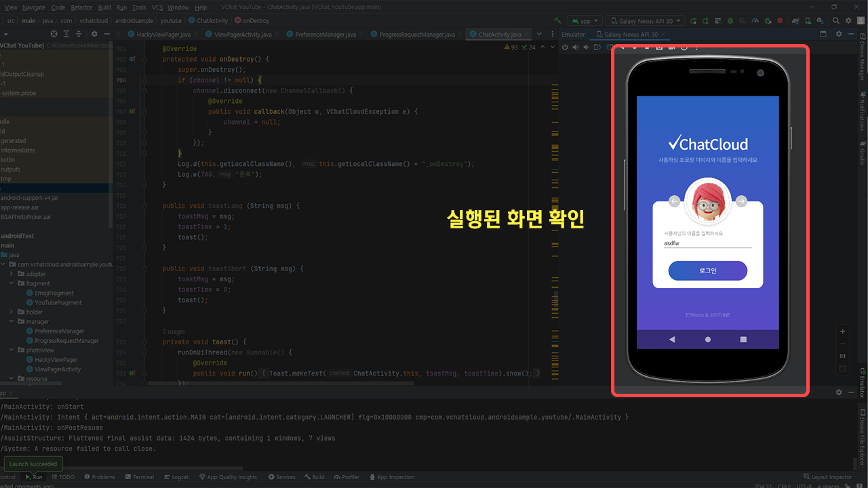Click the Profile app gauge icon

pyautogui.click(x=755, y=20)
